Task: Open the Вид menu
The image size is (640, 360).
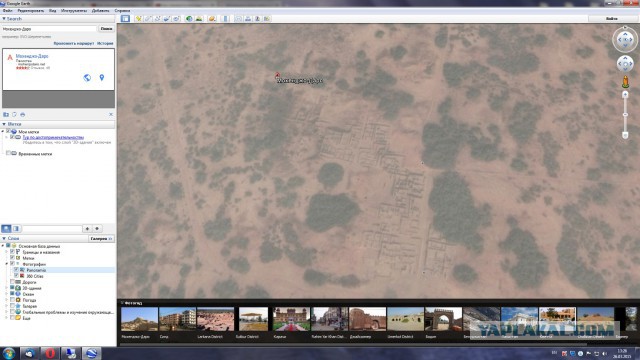Action: click(53, 11)
